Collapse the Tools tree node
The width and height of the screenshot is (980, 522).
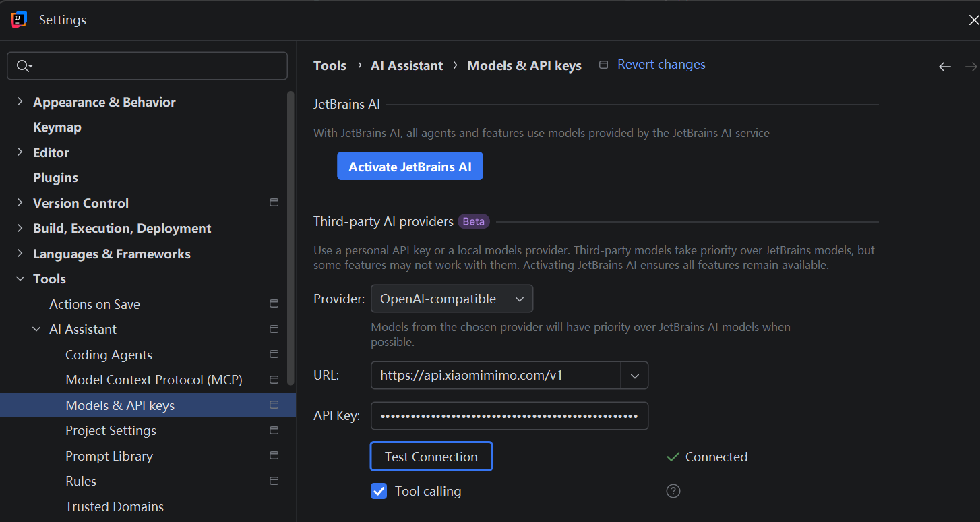click(x=20, y=279)
